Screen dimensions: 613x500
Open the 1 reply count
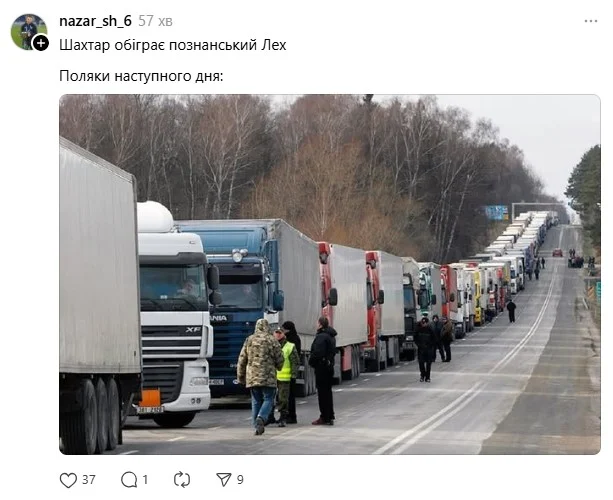click(145, 480)
